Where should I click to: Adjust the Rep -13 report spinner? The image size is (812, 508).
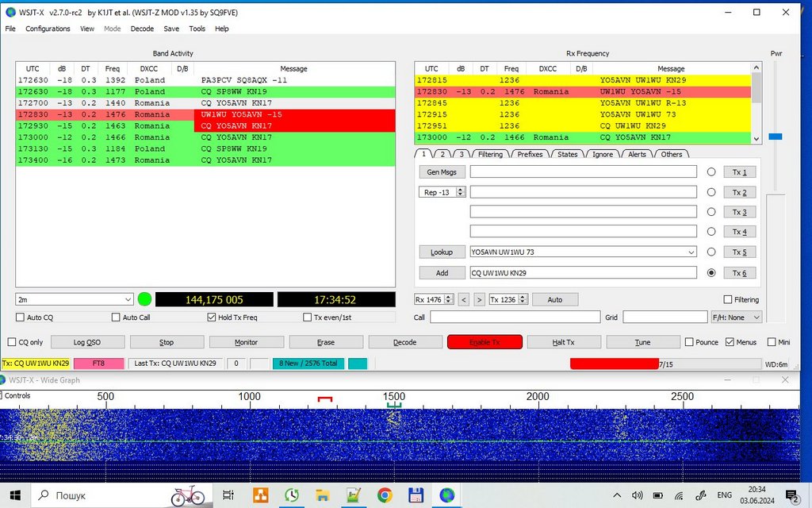pyautogui.click(x=460, y=192)
